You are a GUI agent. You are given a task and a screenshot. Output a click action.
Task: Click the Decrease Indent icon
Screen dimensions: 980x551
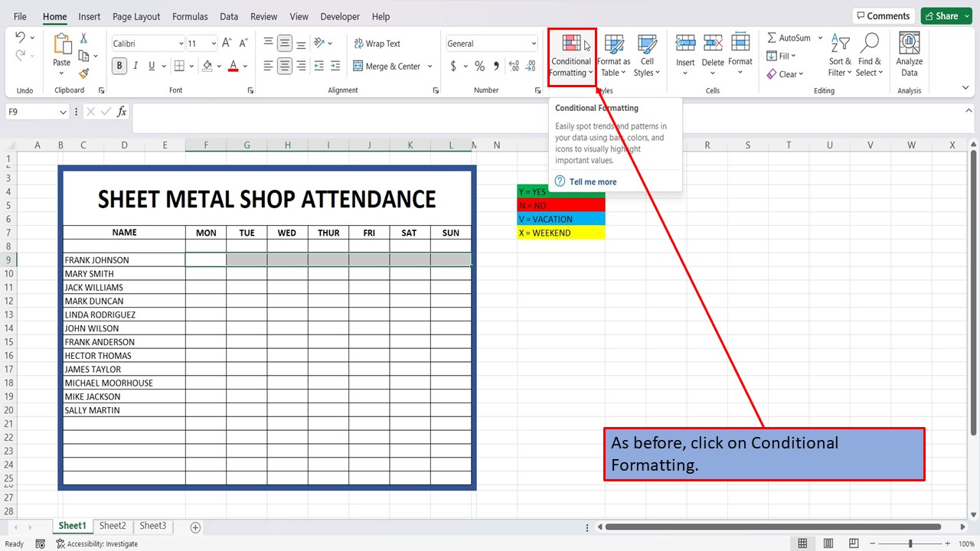pos(319,67)
